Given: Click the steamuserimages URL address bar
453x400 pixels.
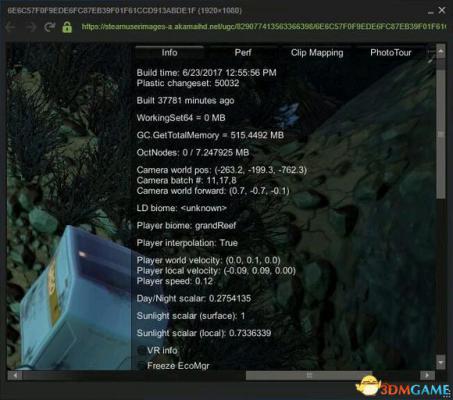Looking at the screenshot, I should click(x=263, y=27).
